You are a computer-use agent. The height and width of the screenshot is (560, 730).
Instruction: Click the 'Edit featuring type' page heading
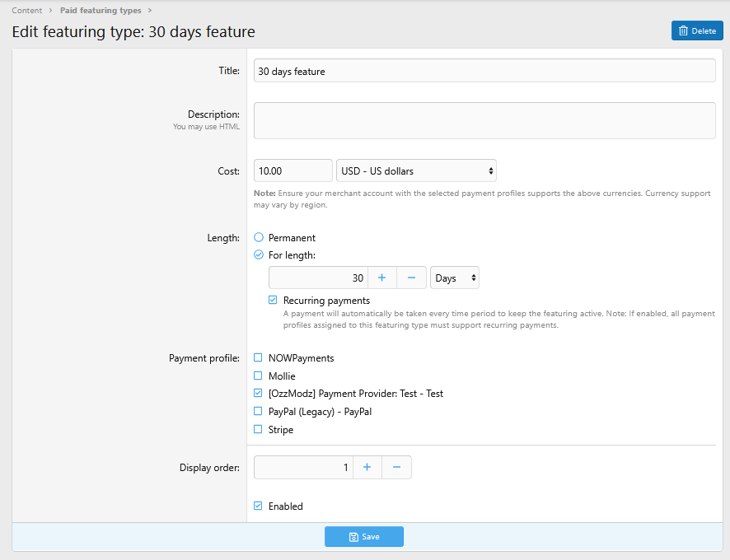pos(133,31)
